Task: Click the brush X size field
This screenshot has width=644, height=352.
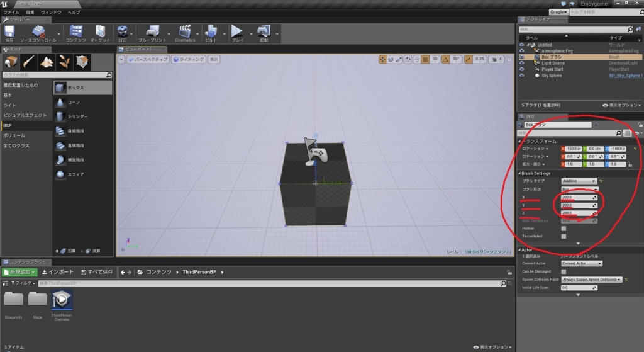Action: tap(579, 198)
